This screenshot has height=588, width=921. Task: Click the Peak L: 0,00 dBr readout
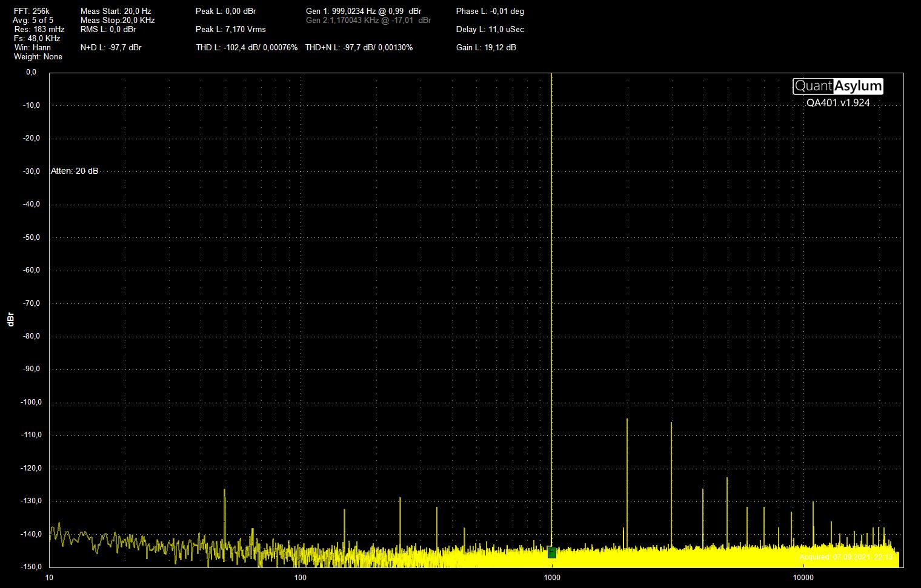(x=226, y=11)
